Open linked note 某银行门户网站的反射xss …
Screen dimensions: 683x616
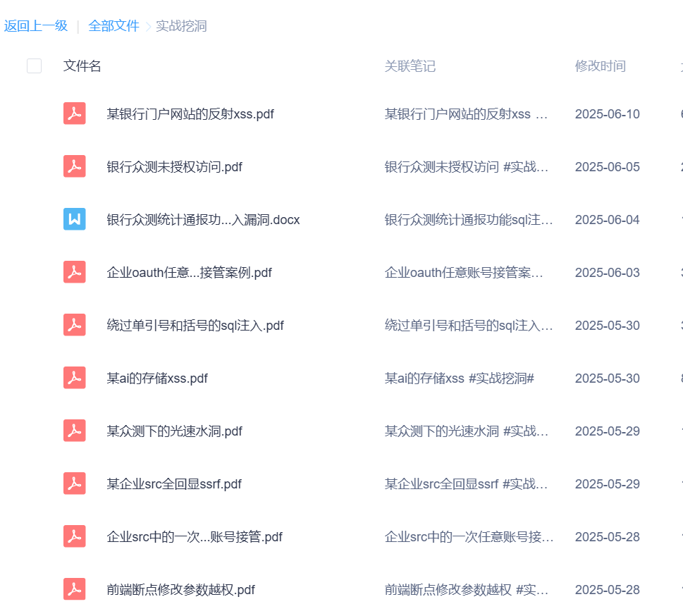[x=466, y=113]
